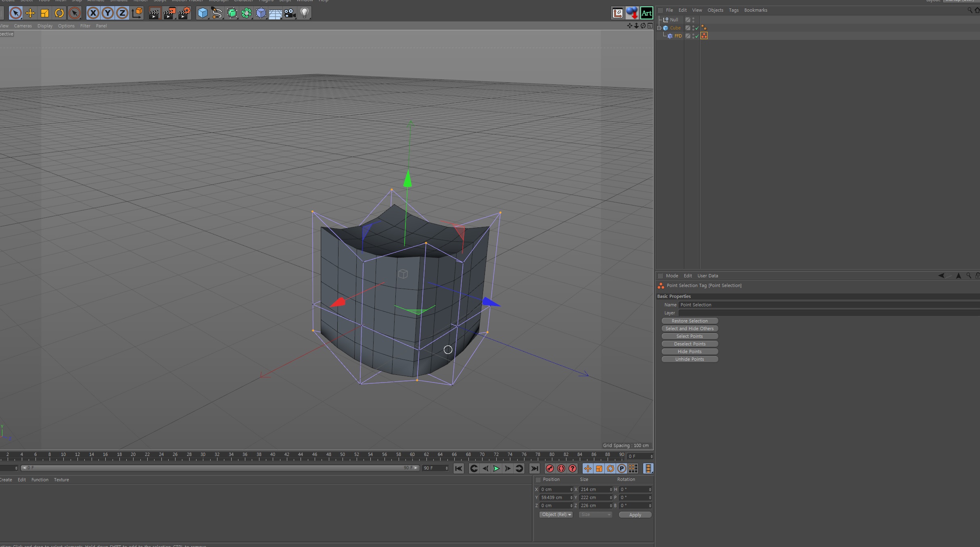Click the Apply coordinates button
The height and width of the screenshot is (547, 980).
[x=635, y=515]
